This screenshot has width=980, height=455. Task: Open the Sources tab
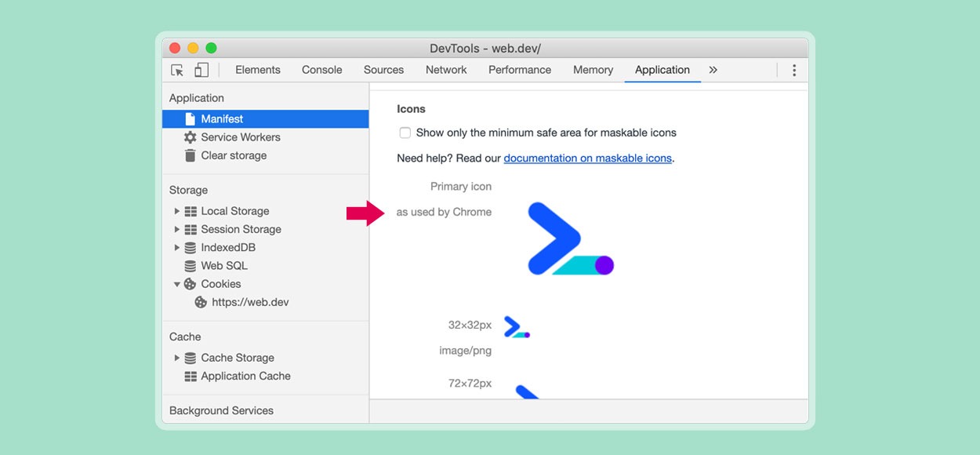[383, 70]
